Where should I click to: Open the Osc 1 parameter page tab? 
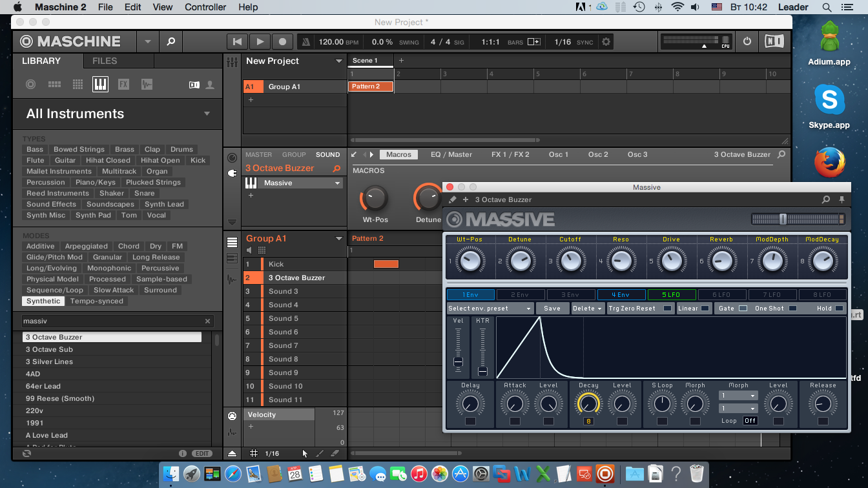pyautogui.click(x=559, y=155)
